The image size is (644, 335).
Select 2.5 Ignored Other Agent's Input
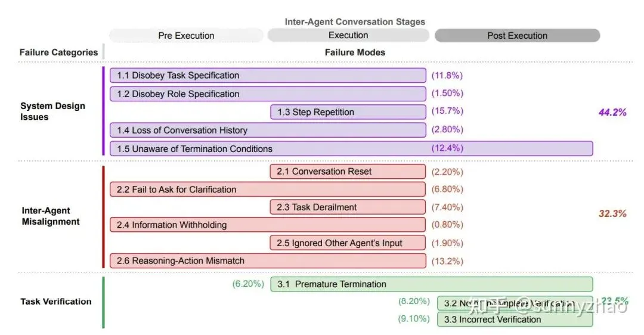(x=348, y=243)
